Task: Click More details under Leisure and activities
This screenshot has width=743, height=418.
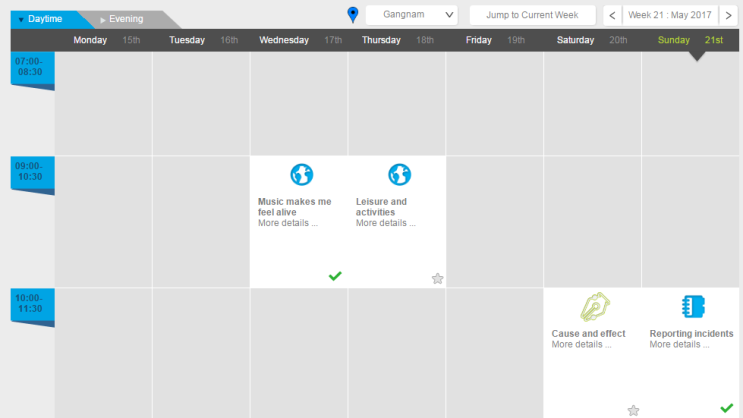Action: click(x=386, y=223)
